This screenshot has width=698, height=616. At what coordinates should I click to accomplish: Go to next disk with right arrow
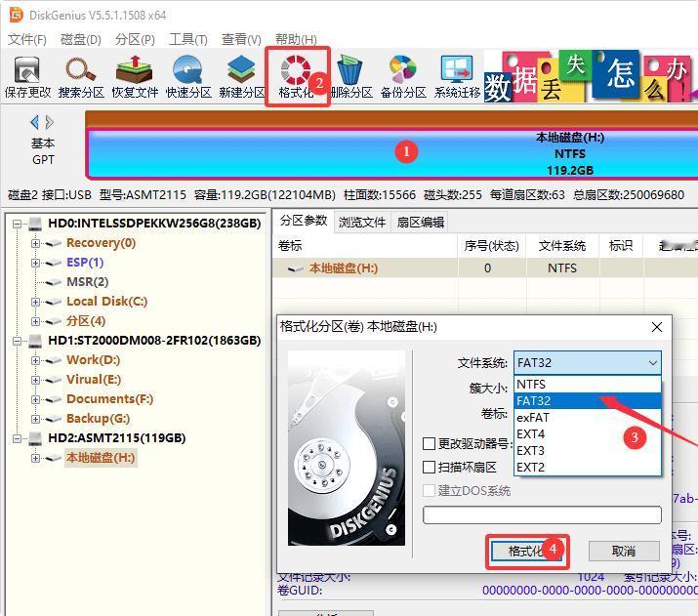tap(50, 122)
